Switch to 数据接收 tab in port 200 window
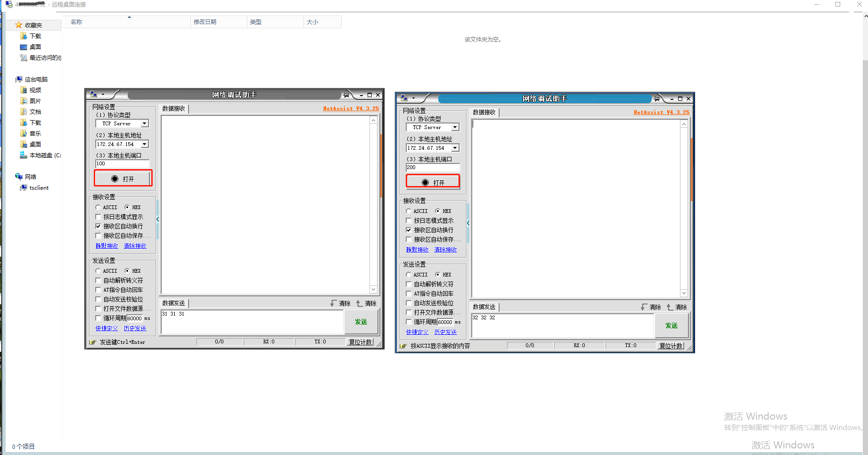The image size is (868, 455). coord(484,113)
